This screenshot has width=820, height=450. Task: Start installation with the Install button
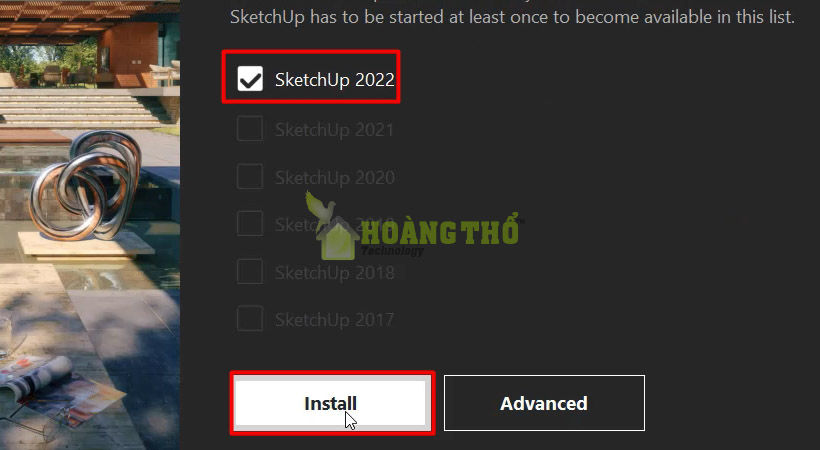pyautogui.click(x=332, y=403)
